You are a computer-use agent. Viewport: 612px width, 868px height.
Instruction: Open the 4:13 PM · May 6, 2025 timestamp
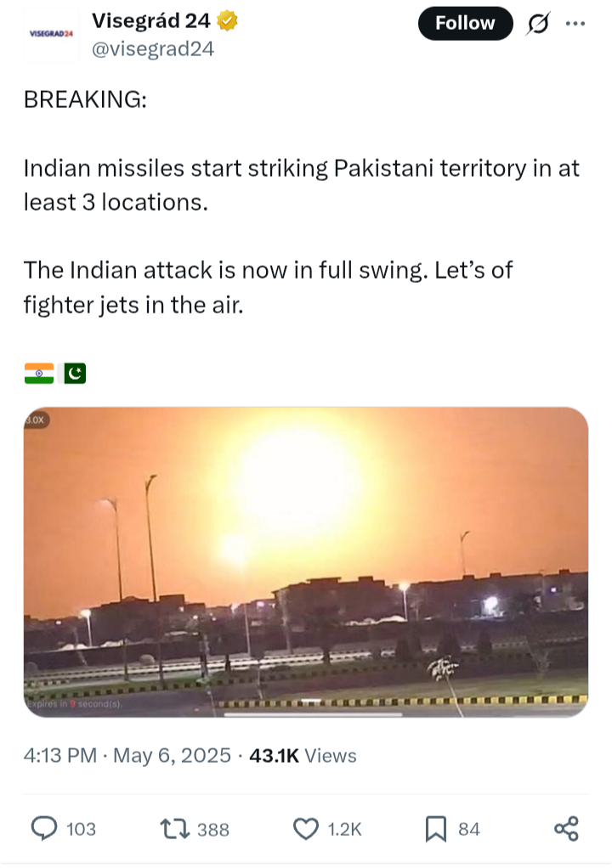click(127, 756)
